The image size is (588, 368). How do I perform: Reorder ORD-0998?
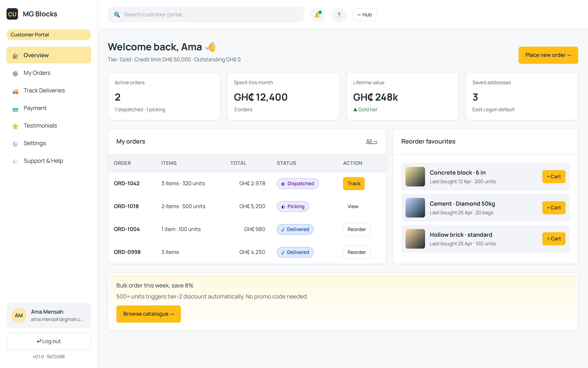coord(356,252)
